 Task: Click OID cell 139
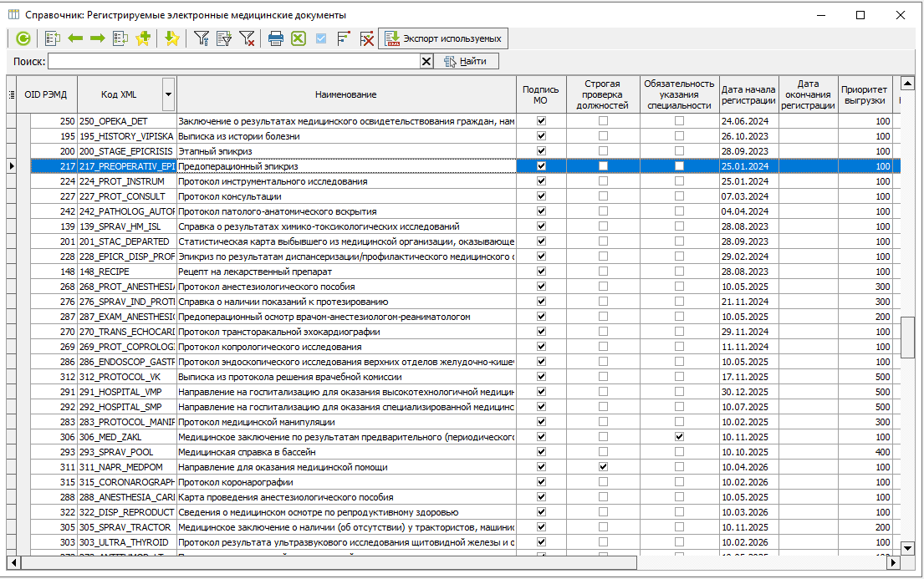coord(54,226)
